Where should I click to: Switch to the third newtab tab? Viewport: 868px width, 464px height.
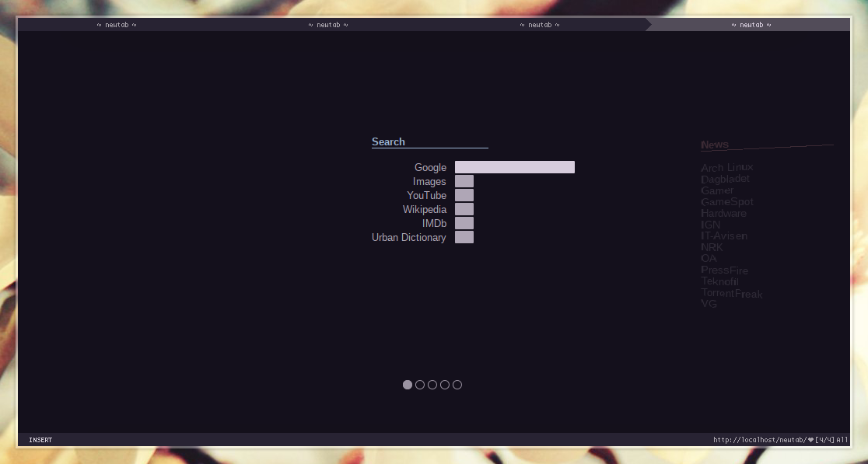tap(538, 24)
